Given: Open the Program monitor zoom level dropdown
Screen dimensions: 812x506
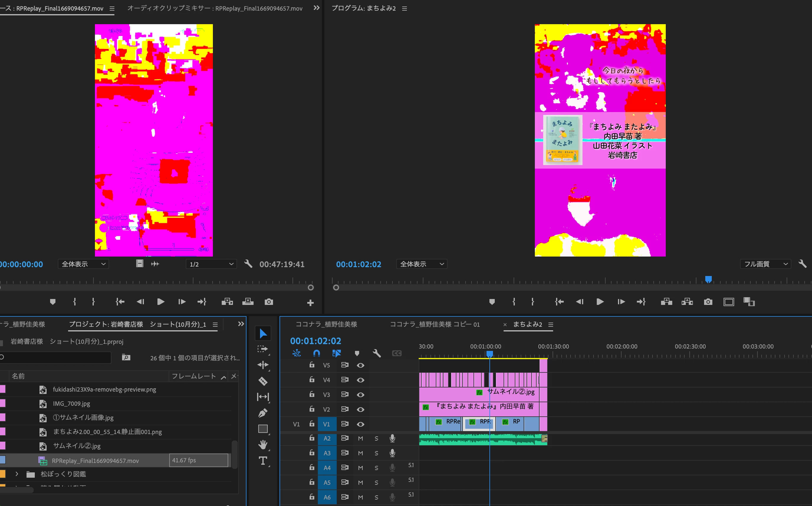Looking at the screenshot, I should click(x=422, y=264).
